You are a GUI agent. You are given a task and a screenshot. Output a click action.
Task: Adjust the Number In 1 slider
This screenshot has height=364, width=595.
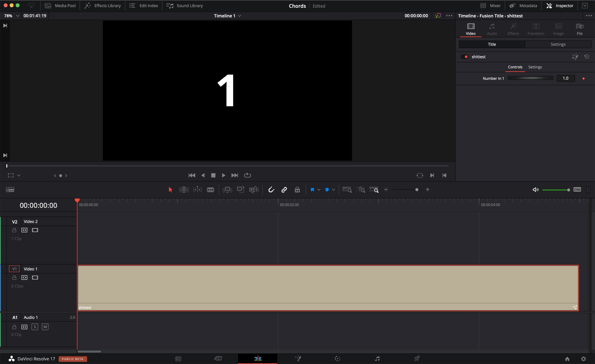(530, 78)
